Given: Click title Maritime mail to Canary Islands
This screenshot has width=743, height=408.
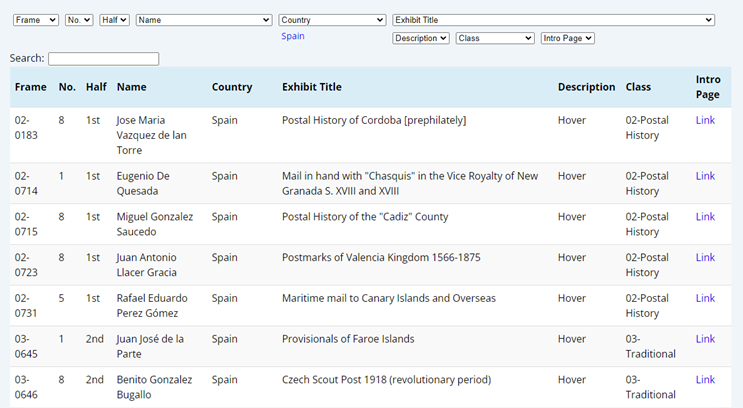Looking at the screenshot, I should 389,299.
